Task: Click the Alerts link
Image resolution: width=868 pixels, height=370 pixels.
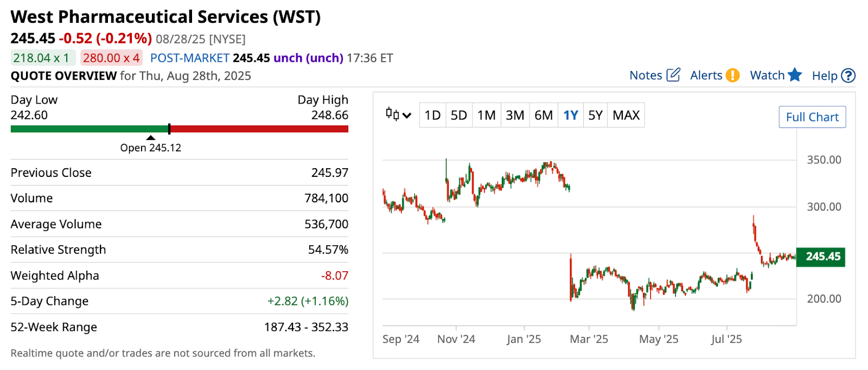Action: (x=706, y=75)
